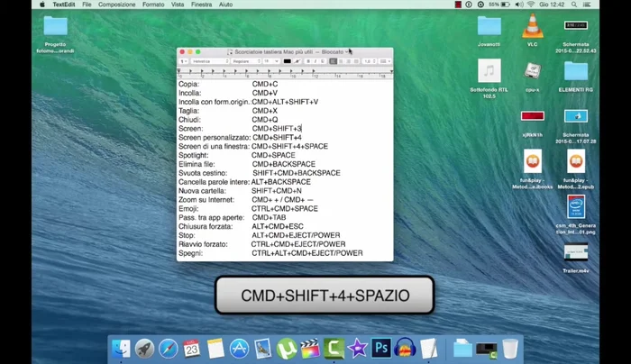Image resolution: width=631 pixels, height=364 pixels.
Task: Click the black text color swatch
Action: (287, 61)
